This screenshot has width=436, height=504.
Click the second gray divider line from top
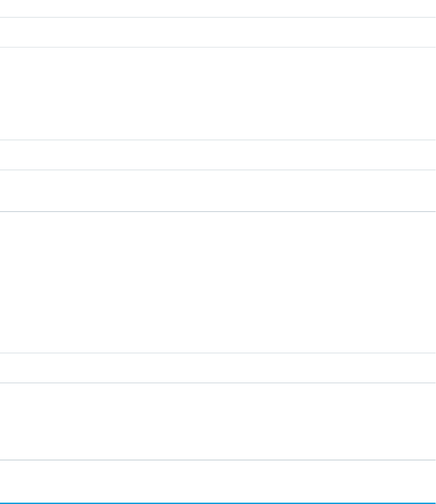218,47
